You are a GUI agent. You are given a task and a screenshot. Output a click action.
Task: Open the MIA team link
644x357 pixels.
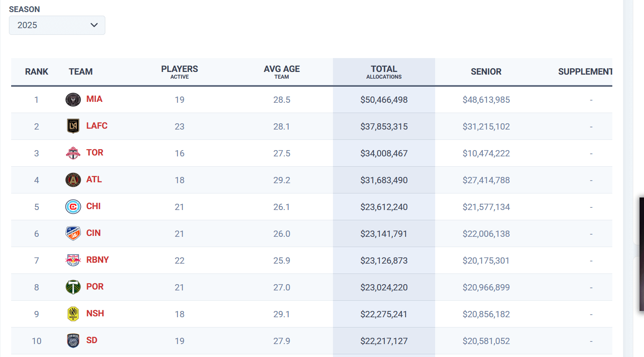pos(94,99)
